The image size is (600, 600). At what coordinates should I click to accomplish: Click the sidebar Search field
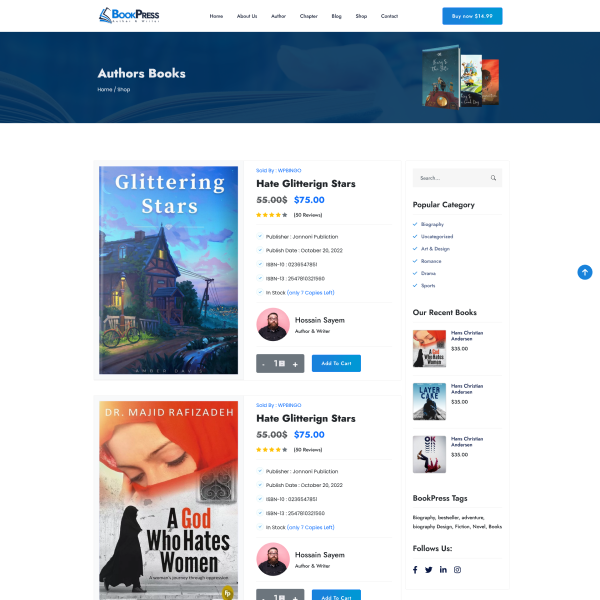(x=457, y=178)
